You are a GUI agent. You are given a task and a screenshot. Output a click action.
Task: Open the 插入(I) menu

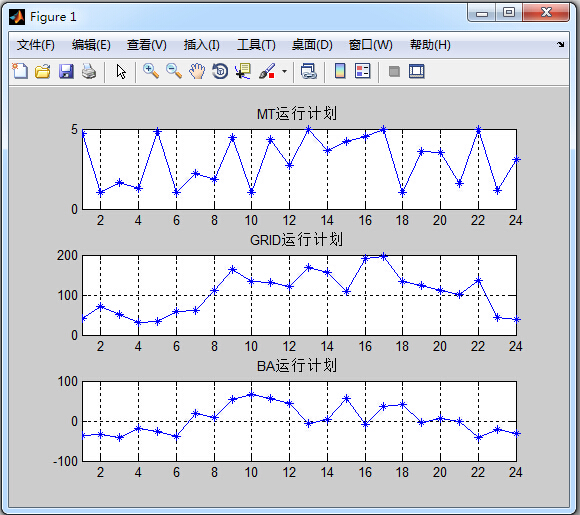[202, 45]
